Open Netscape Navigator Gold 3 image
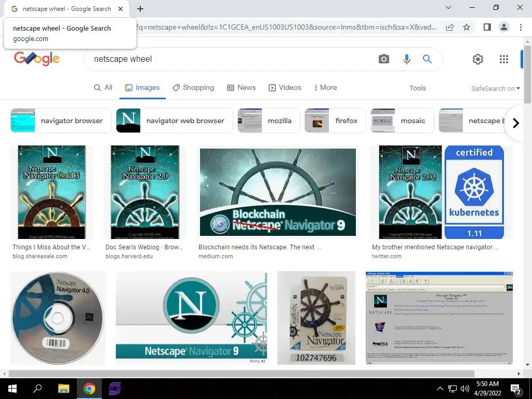This screenshot has height=399, width=532. click(x=51, y=192)
